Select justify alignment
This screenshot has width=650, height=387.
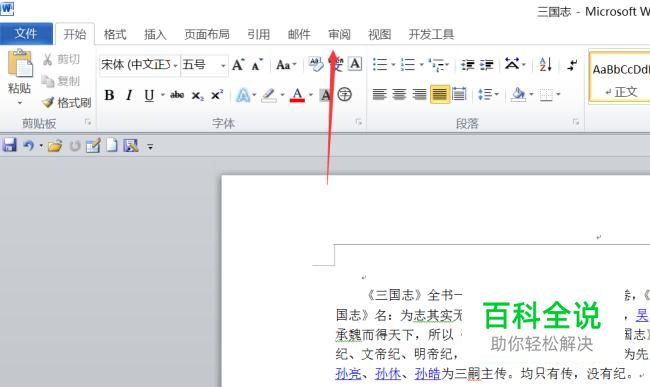[439, 95]
